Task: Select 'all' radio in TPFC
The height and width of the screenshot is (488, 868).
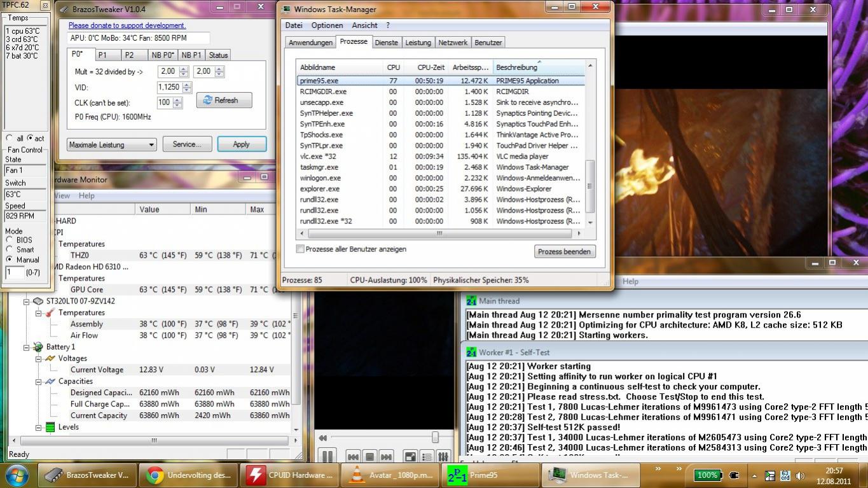Action: 9,138
